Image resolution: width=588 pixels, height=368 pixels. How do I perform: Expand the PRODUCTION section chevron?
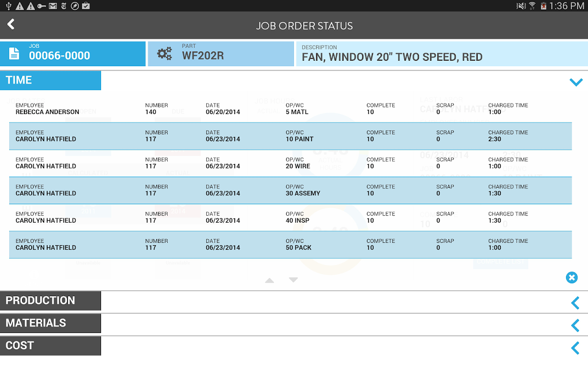575,303
